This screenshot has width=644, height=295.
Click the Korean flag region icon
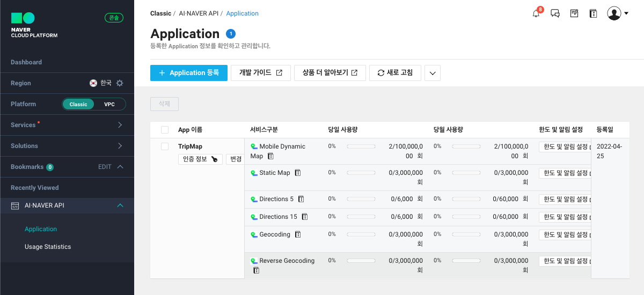(x=93, y=83)
